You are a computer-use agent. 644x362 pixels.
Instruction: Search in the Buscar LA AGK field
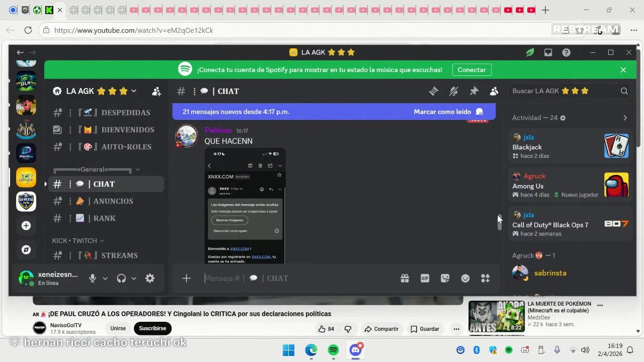[570, 91]
